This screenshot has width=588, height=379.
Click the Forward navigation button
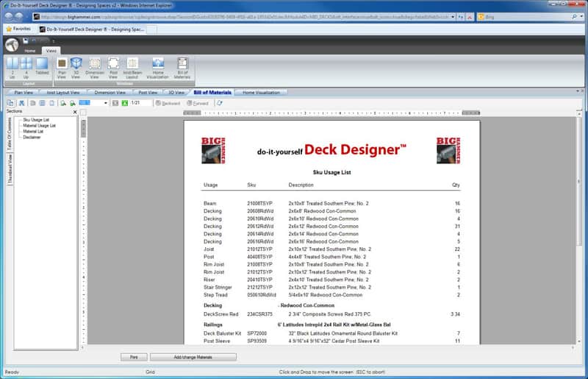click(x=198, y=103)
